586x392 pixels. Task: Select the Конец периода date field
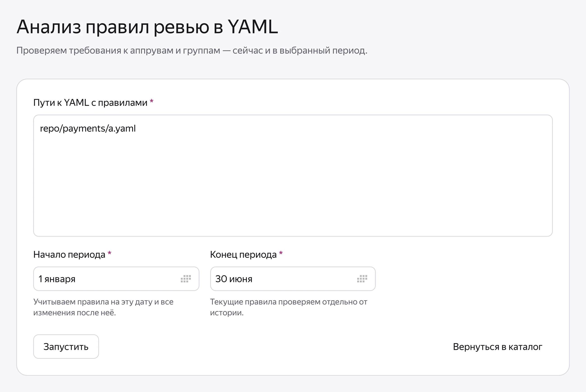[x=293, y=279]
